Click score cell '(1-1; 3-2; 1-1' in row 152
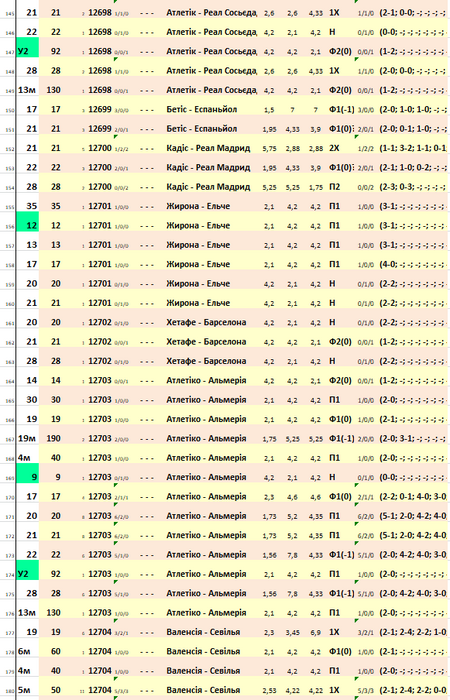The width and height of the screenshot is (450, 700). (413, 148)
